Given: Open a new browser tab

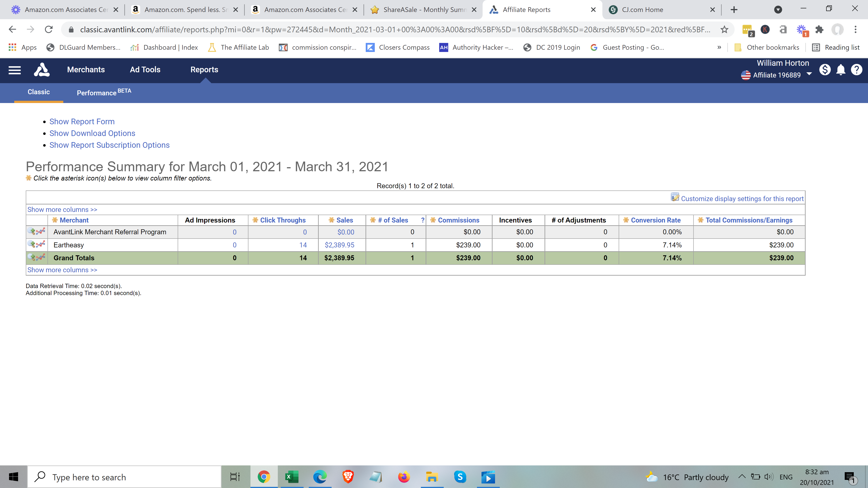Looking at the screenshot, I should (x=734, y=10).
